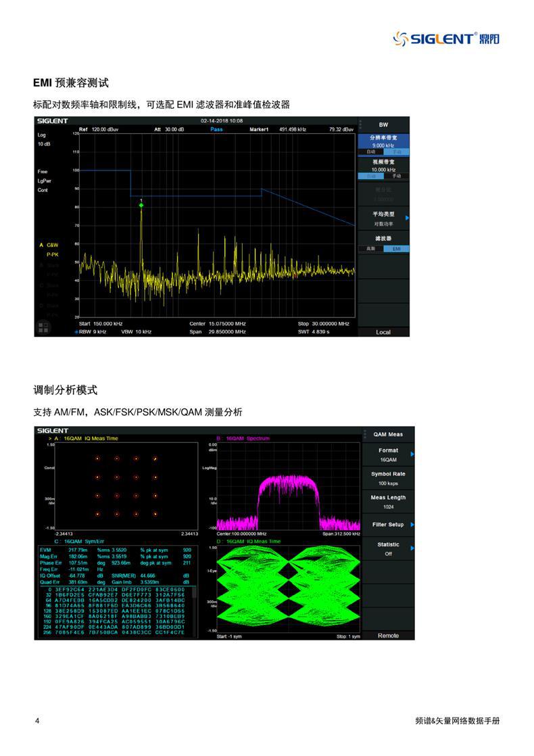Click the drag handle dots beside BW title

pyautogui.click(x=360, y=124)
